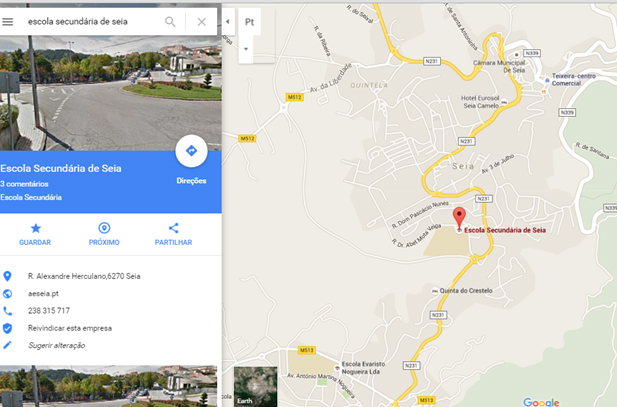The image size is (617, 407).
Task: Save place with GUARDAR star
Action: click(x=35, y=228)
